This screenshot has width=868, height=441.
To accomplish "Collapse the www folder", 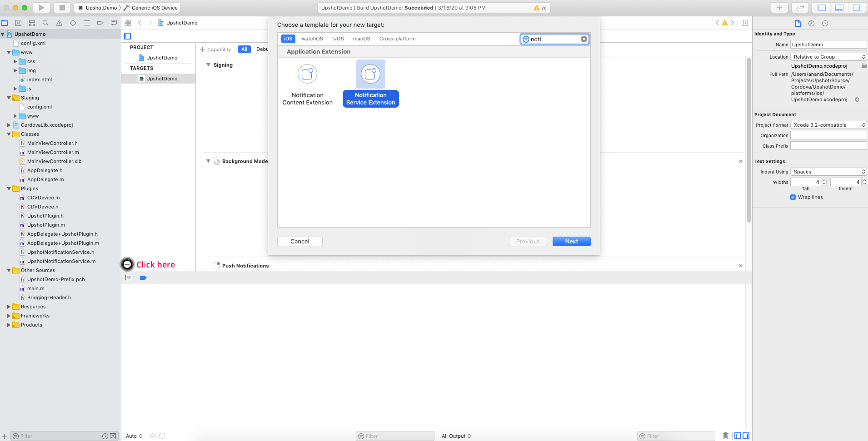I will point(9,52).
